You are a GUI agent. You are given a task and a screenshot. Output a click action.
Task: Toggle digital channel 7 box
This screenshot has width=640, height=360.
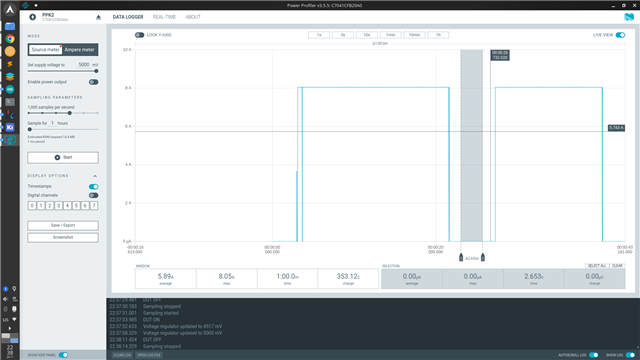[94, 206]
